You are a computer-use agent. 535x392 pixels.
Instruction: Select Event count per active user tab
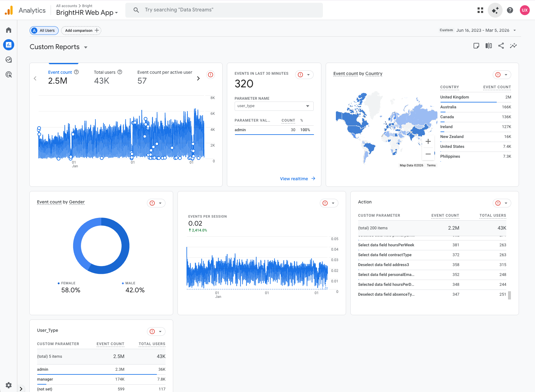click(x=165, y=77)
